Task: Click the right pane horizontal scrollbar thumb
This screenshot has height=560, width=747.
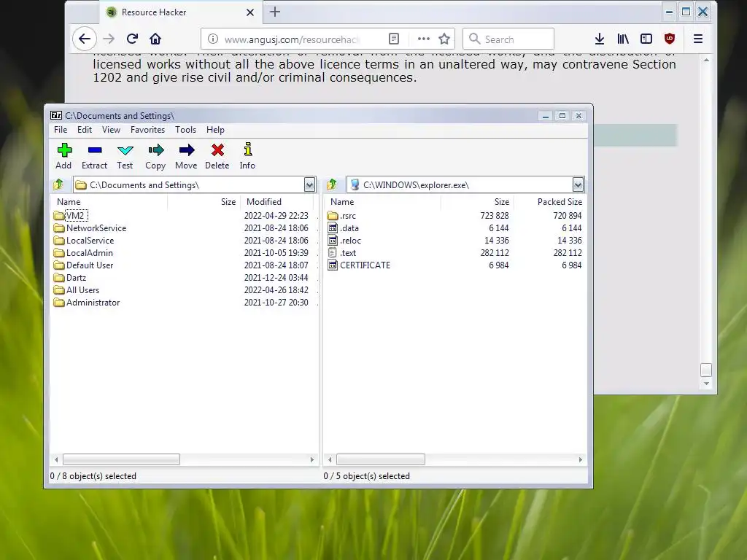Action: 381,459
